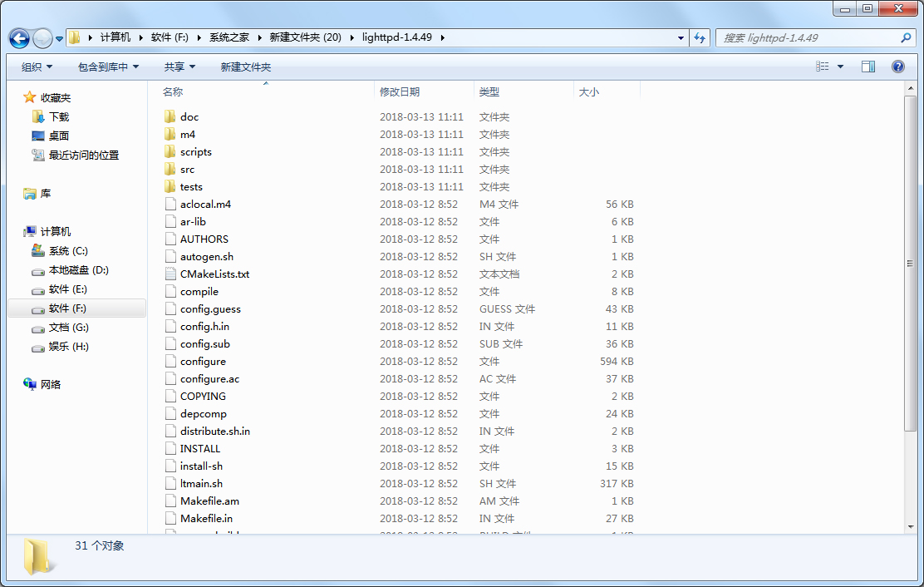Click the 新建文件夹 button
The height and width of the screenshot is (587, 924).
click(x=245, y=67)
